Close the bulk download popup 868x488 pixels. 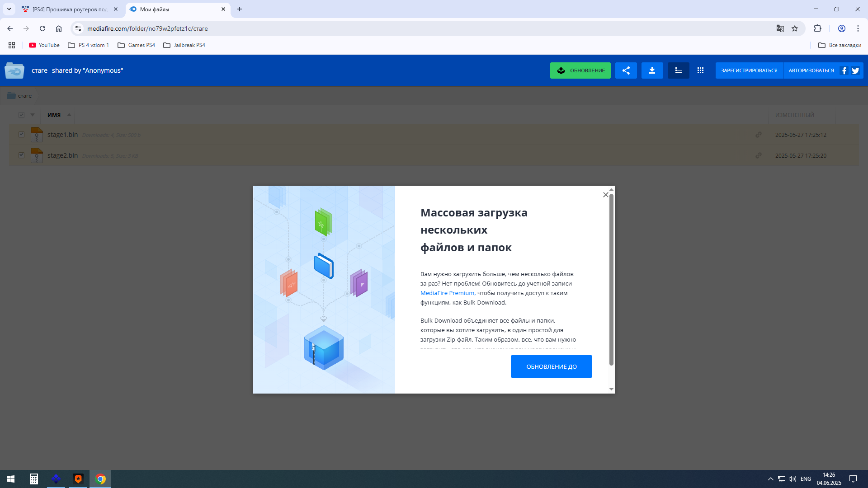[605, 195]
